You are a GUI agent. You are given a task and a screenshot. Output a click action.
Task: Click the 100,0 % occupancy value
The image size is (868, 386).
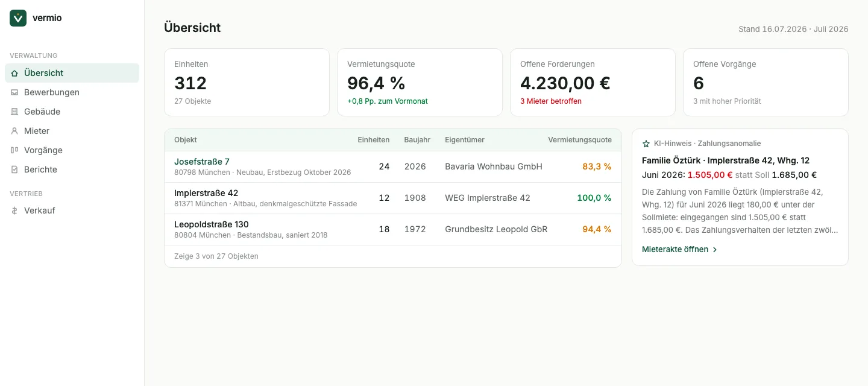(594, 198)
